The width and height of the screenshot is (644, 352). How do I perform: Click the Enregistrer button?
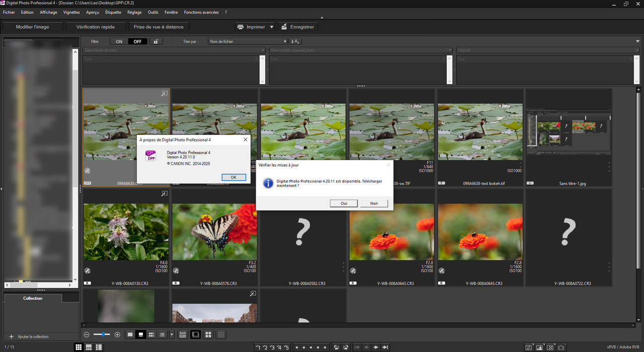tap(297, 27)
